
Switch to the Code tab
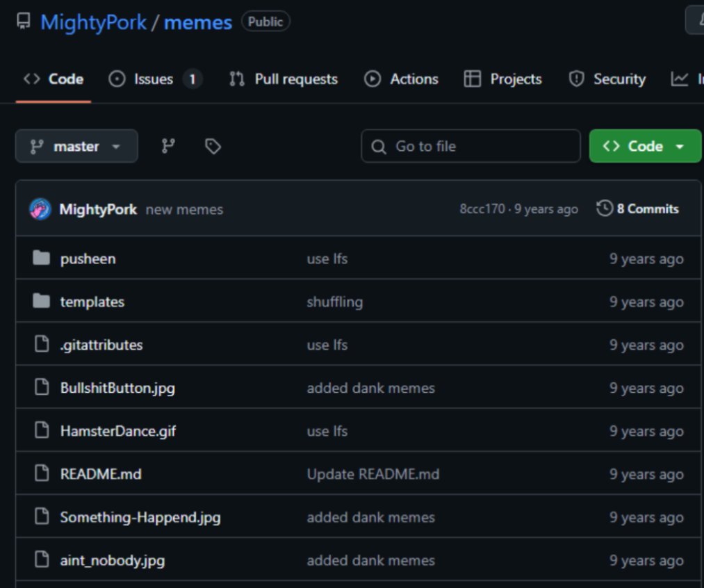[54, 79]
